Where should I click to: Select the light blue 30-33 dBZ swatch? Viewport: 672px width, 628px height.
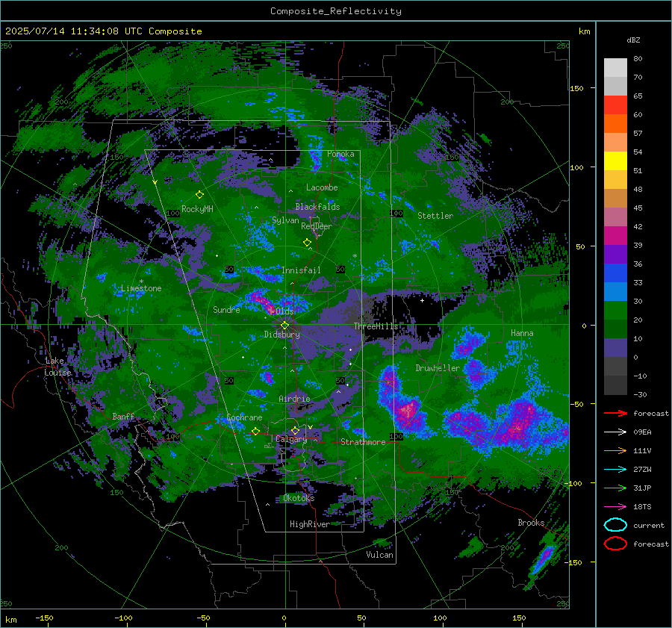tap(615, 292)
